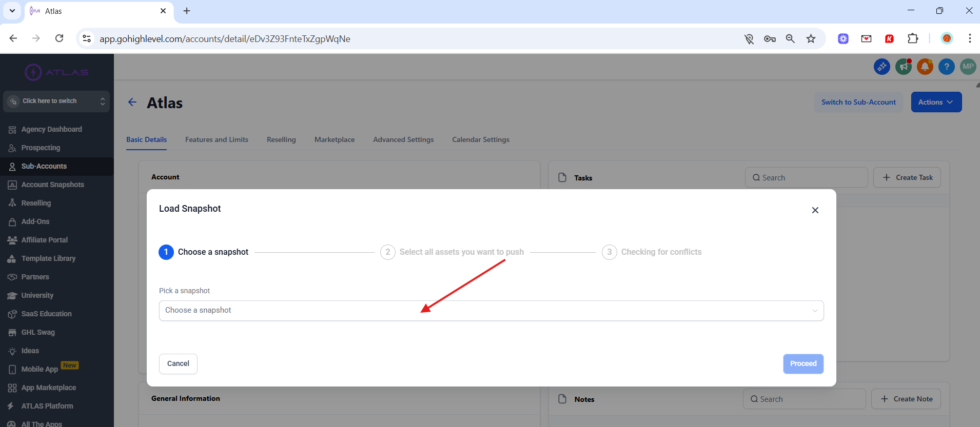Image resolution: width=980 pixels, height=427 pixels.
Task: Click the Create Task button
Action: [907, 177]
